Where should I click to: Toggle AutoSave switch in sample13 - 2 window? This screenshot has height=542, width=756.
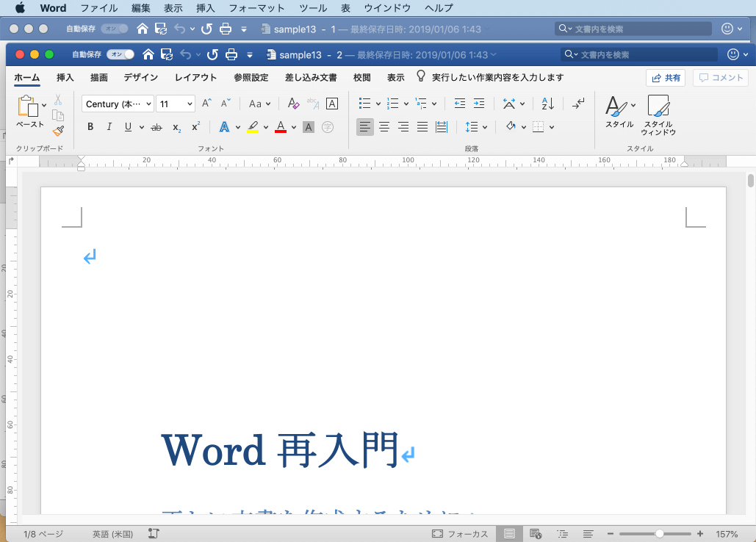tap(120, 54)
